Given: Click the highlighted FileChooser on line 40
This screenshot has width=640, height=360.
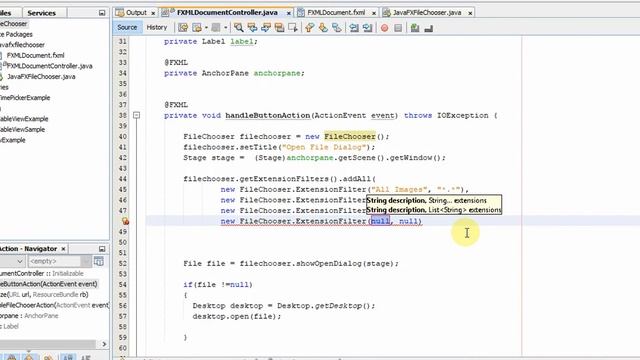Looking at the screenshot, I should pos(350,136).
